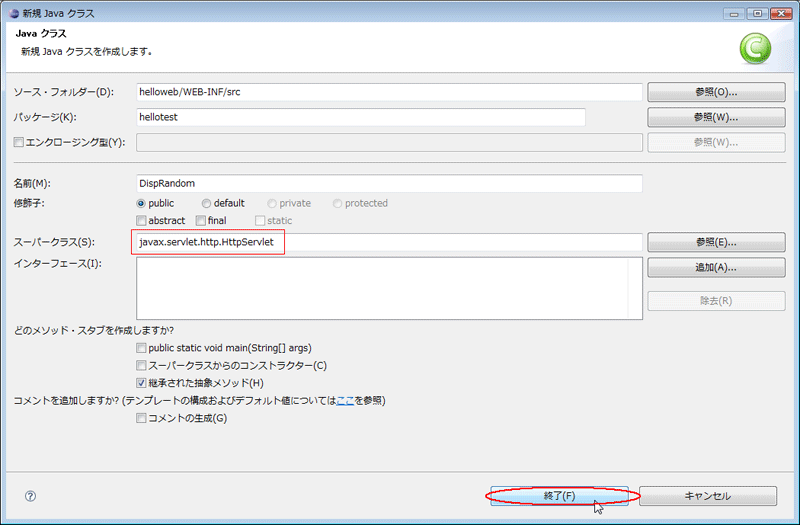Click the green class wizard icon

click(755, 49)
